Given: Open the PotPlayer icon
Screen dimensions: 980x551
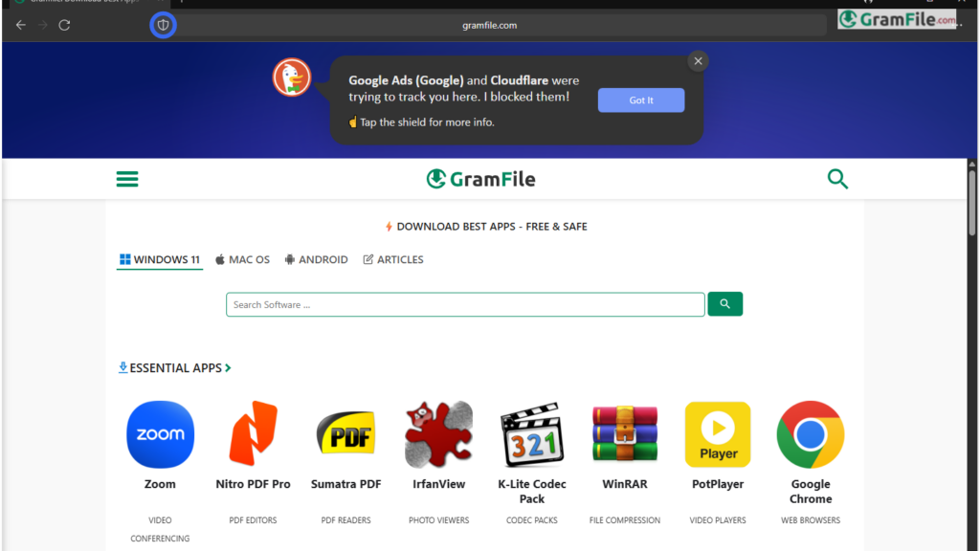Looking at the screenshot, I should pyautogui.click(x=718, y=434).
